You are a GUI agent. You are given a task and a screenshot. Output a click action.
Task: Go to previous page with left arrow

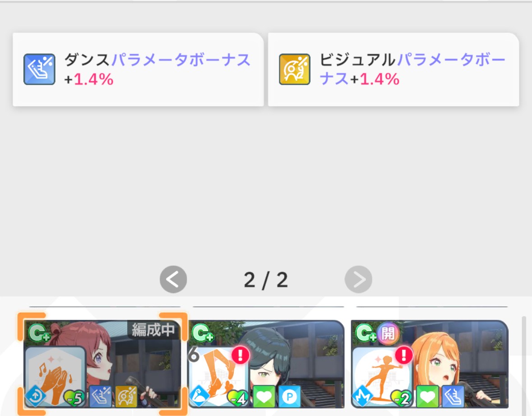click(173, 280)
